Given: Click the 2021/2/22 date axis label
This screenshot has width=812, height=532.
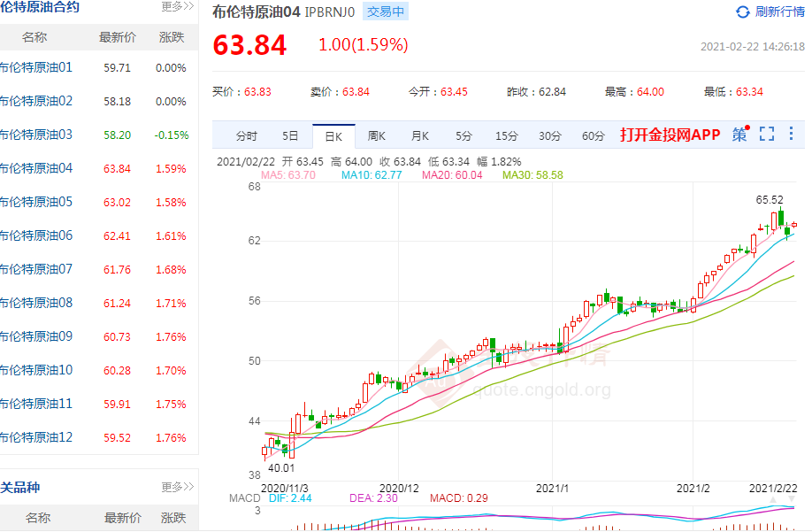Looking at the screenshot, I should [773, 488].
